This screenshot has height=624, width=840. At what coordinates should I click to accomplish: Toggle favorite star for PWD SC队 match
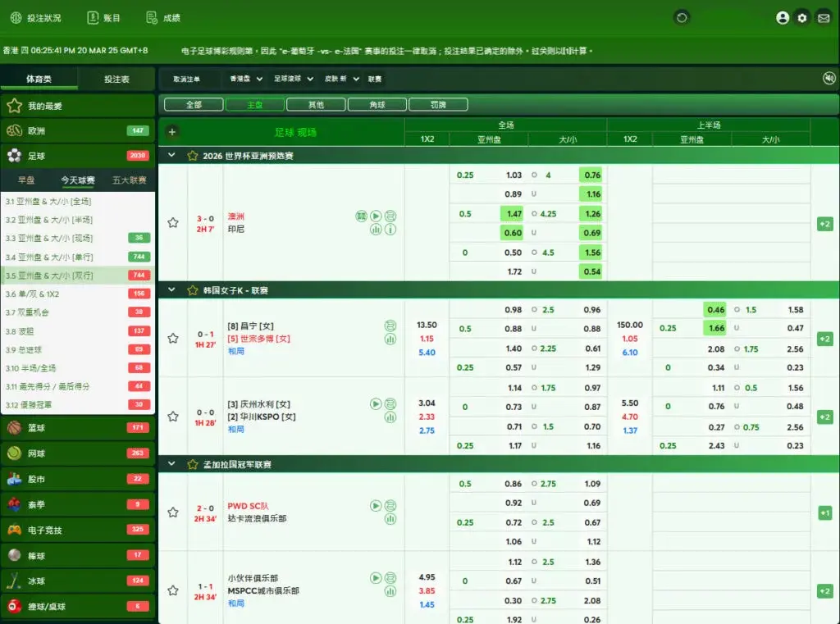coord(173,512)
